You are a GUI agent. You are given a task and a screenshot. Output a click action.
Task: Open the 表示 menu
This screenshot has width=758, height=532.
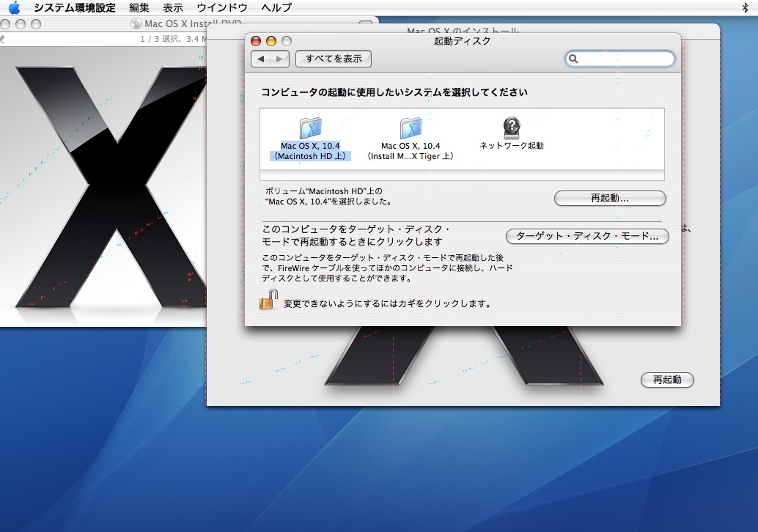pyautogui.click(x=173, y=8)
